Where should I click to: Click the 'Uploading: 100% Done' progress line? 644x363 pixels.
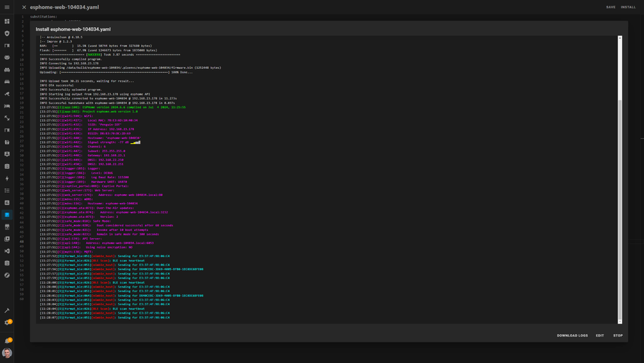[x=116, y=72]
